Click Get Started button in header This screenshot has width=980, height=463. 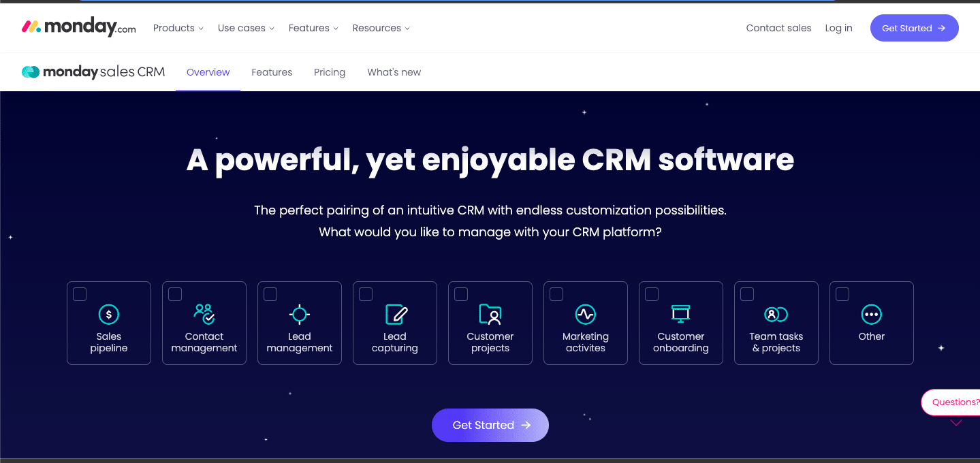click(x=914, y=28)
